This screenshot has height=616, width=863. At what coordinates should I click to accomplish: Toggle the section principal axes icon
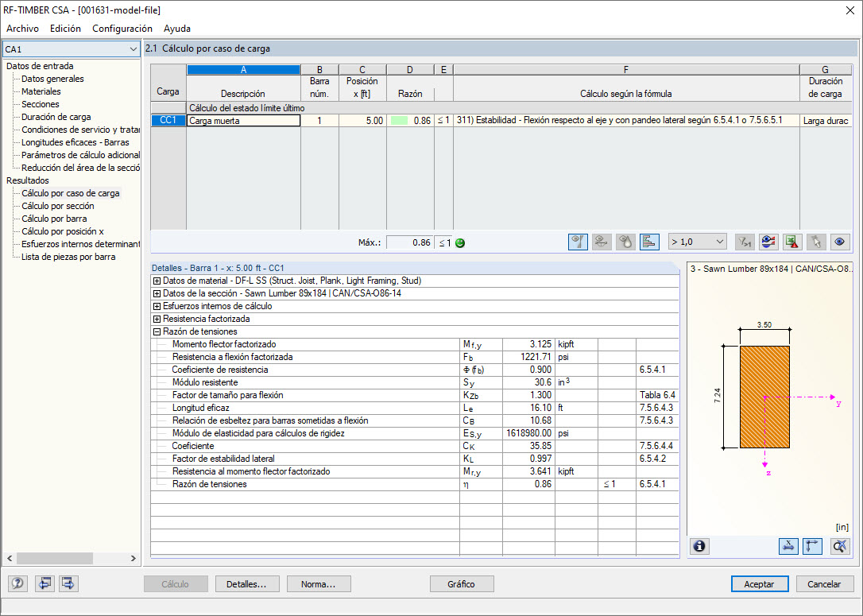pyautogui.click(x=812, y=546)
